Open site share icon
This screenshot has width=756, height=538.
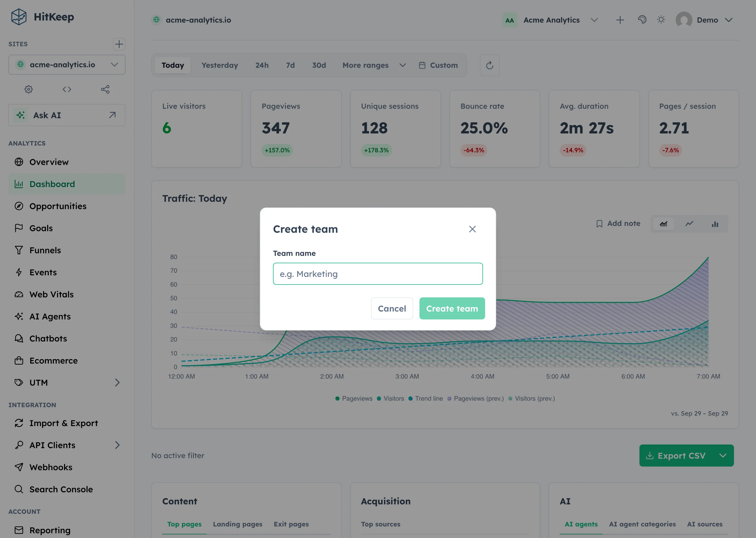coord(105,89)
